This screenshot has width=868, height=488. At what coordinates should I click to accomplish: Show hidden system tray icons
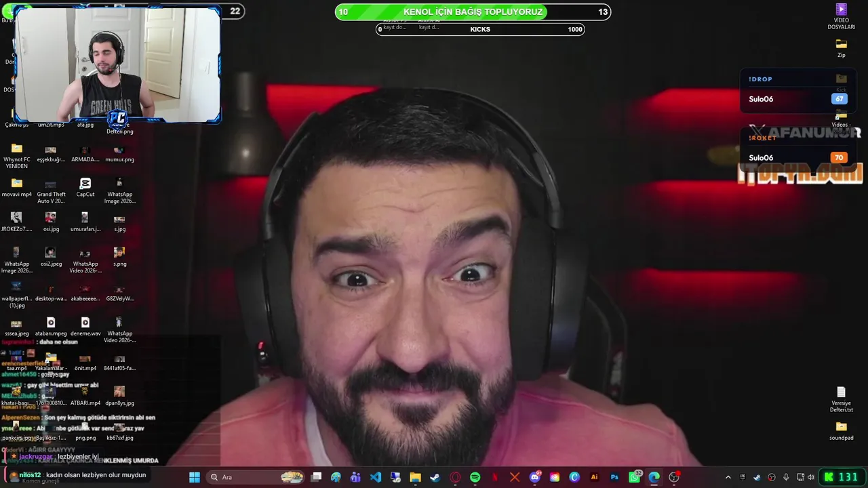[728, 477]
